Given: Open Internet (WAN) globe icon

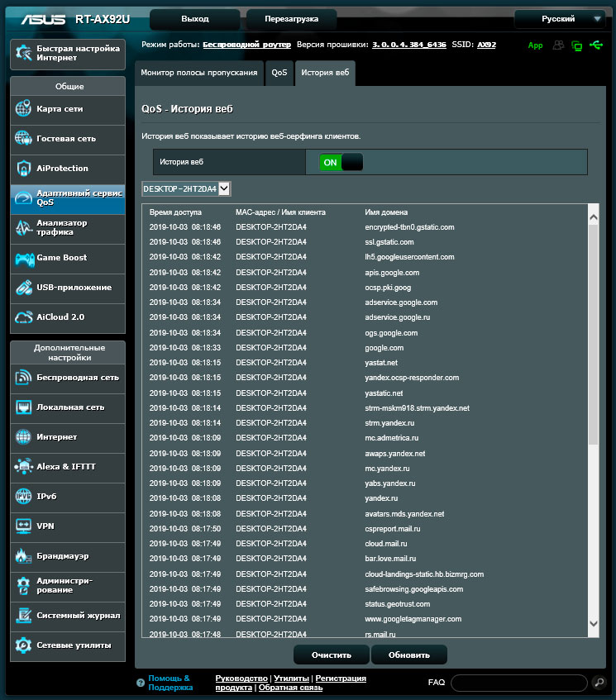Looking at the screenshot, I should point(23,436).
